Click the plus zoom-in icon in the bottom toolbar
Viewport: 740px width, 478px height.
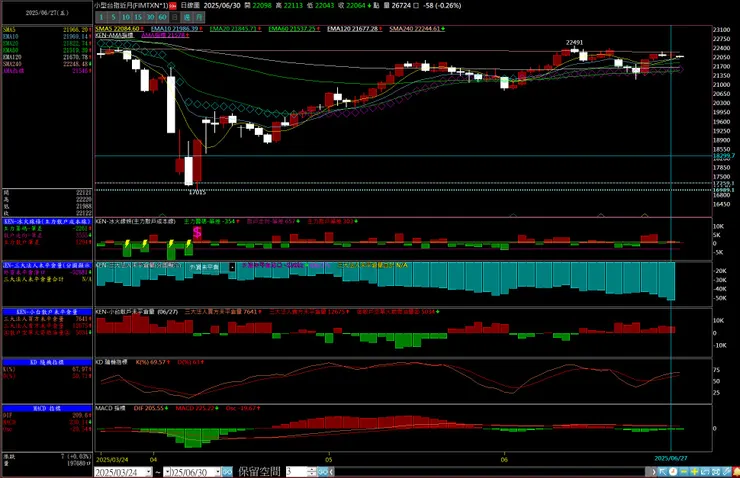pyautogui.click(x=694, y=471)
